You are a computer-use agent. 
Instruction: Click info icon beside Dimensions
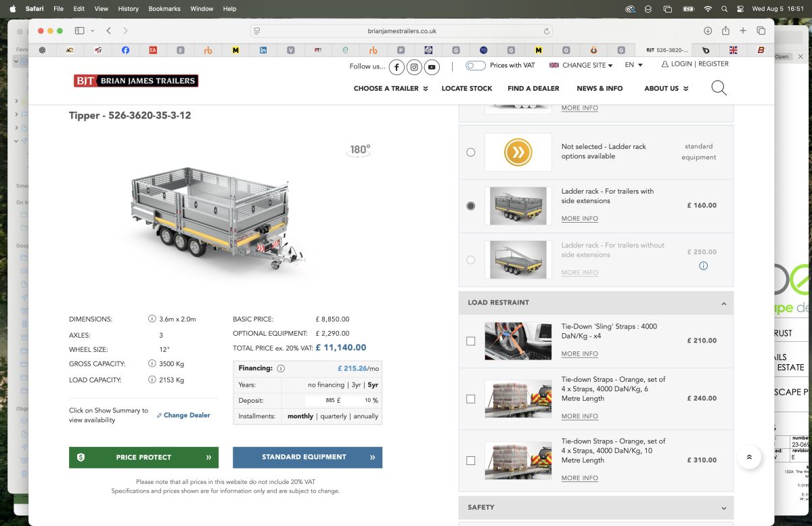(x=152, y=319)
